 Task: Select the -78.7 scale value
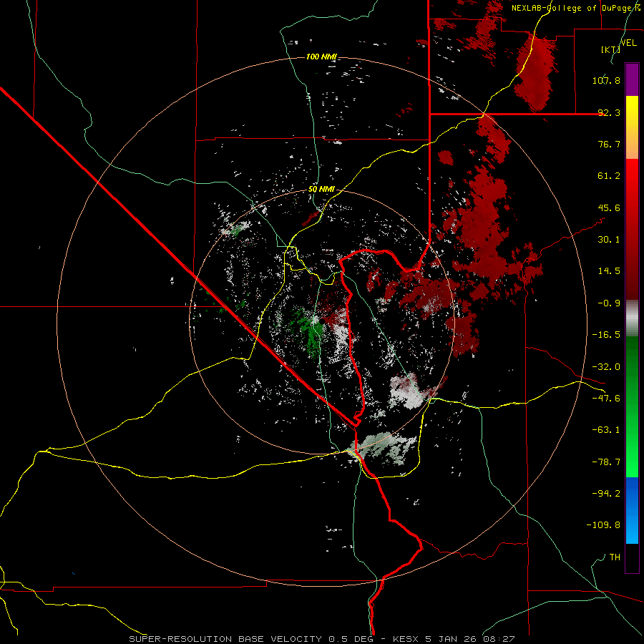(606, 462)
